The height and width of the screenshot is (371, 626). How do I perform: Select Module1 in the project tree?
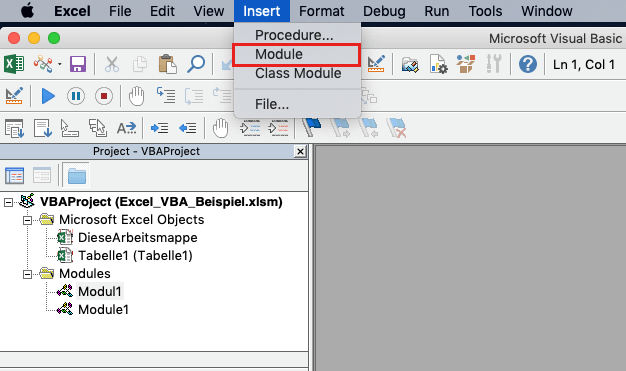tap(103, 309)
